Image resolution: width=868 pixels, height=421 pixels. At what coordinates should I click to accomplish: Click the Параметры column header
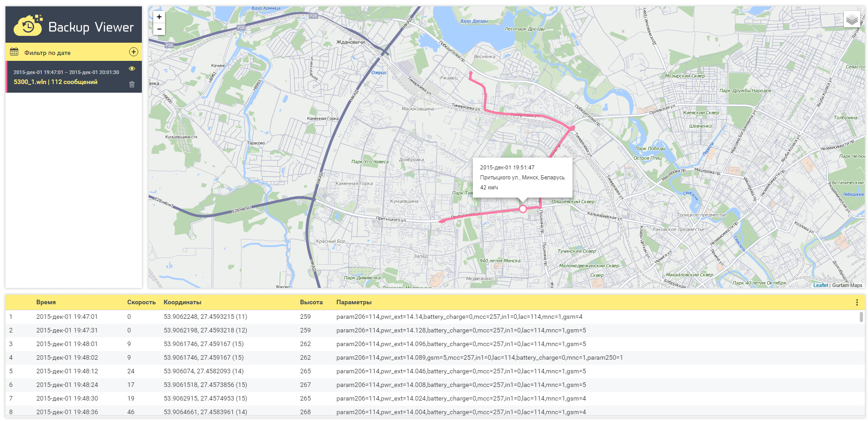pyautogui.click(x=354, y=302)
